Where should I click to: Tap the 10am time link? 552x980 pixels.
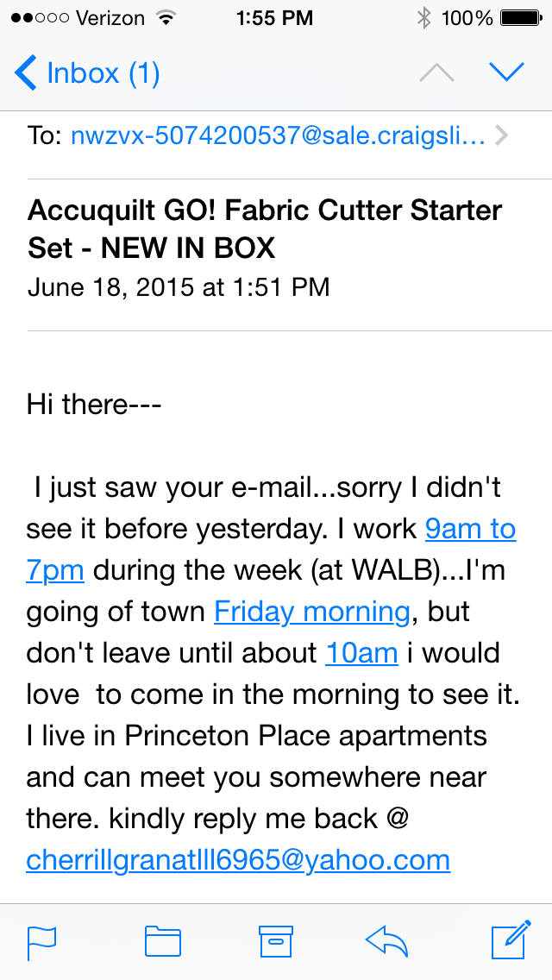(361, 653)
